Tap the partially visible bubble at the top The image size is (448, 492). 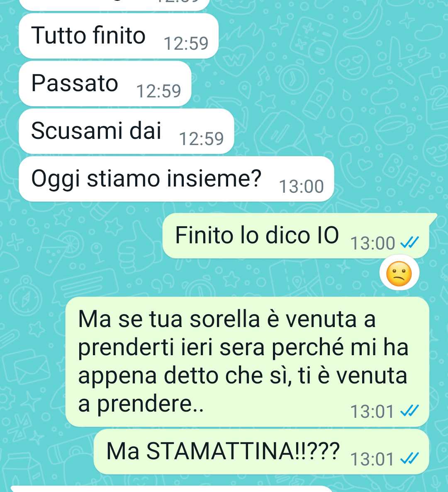click(114, 5)
